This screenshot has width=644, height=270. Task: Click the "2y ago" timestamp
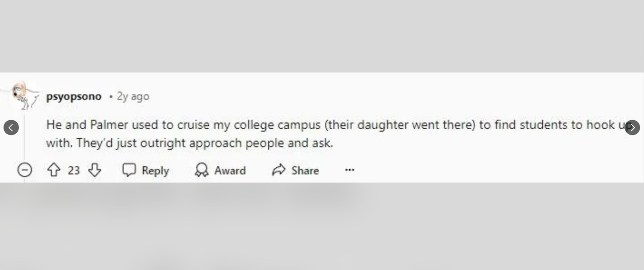[133, 96]
